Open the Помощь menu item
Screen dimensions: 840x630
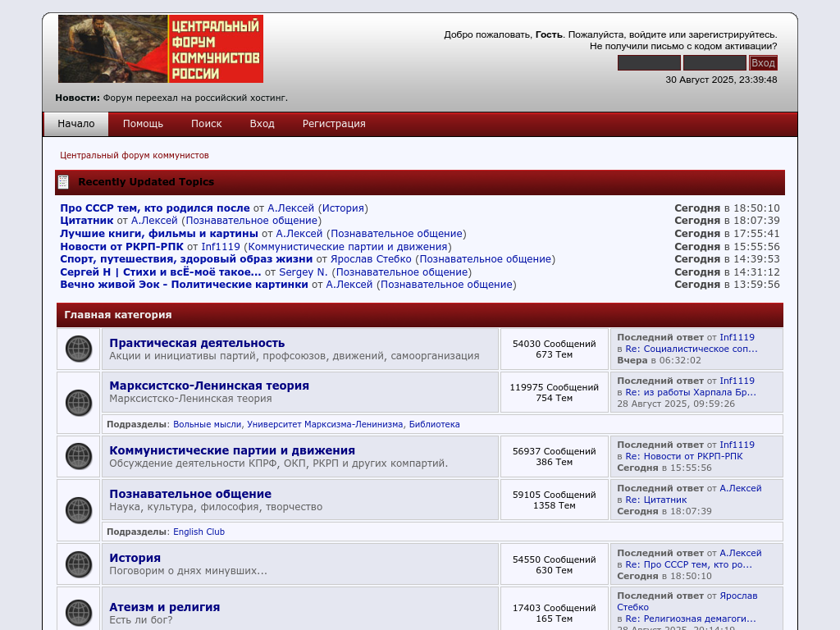tap(143, 124)
